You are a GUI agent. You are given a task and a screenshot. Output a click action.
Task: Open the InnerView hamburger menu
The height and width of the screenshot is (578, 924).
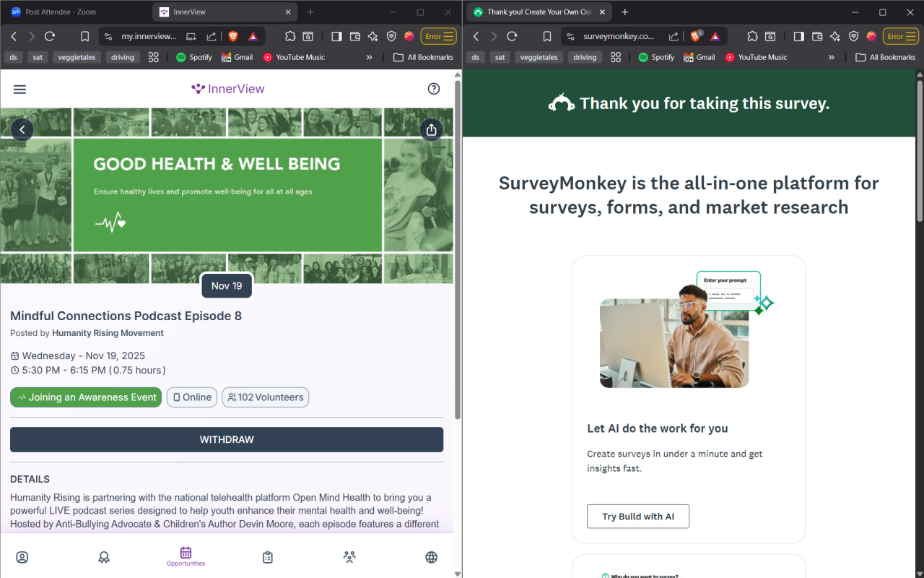pyautogui.click(x=19, y=89)
